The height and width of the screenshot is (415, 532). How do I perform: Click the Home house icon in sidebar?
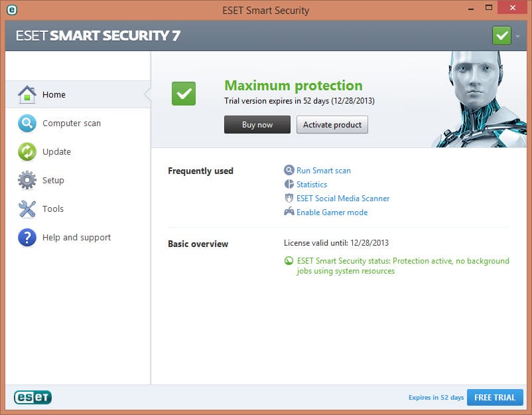tap(27, 94)
